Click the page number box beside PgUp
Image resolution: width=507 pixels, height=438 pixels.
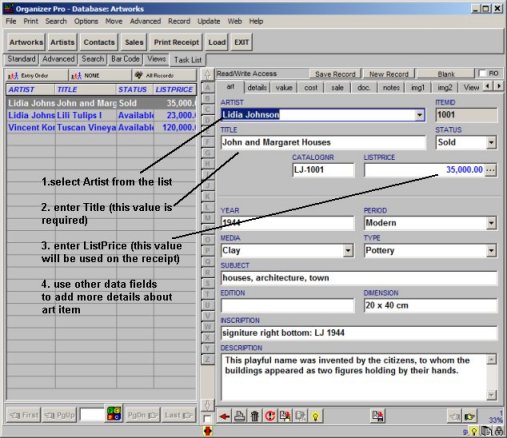(92, 415)
